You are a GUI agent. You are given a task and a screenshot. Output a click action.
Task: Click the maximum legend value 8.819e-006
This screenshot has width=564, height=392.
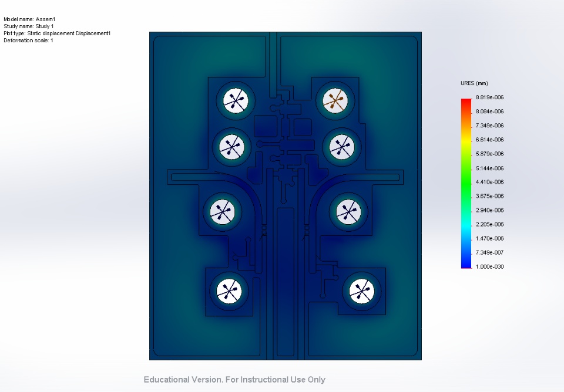point(489,97)
